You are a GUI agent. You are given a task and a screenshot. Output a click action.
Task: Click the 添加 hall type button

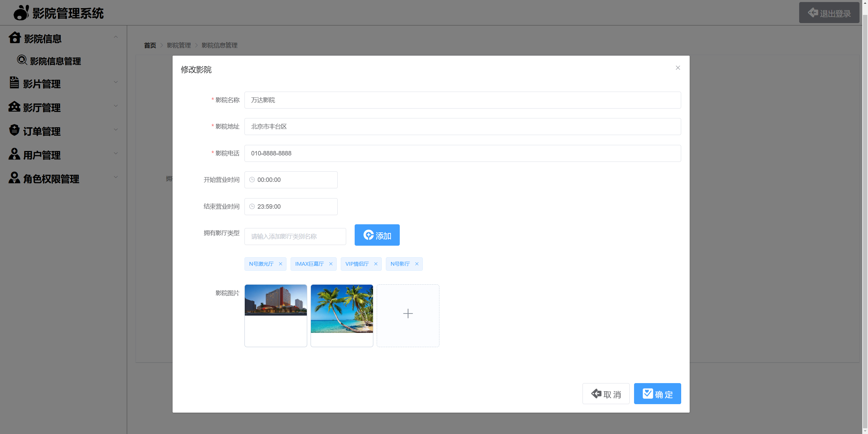click(x=377, y=235)
